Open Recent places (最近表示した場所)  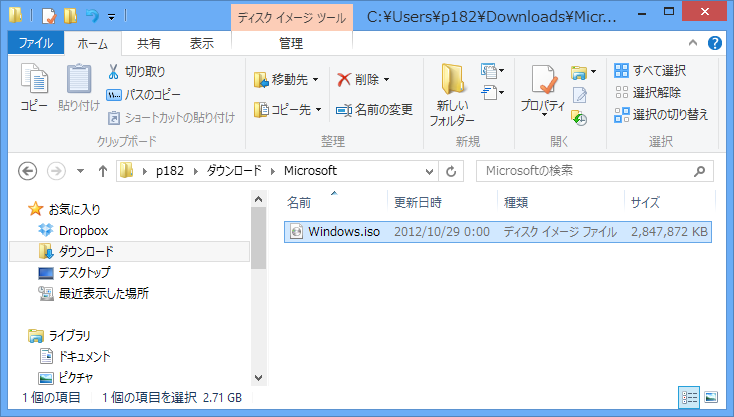click(94, 293)
